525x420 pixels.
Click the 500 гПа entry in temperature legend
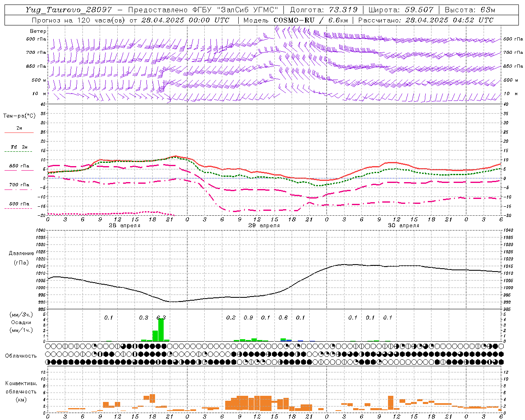[x=19, y=204]
